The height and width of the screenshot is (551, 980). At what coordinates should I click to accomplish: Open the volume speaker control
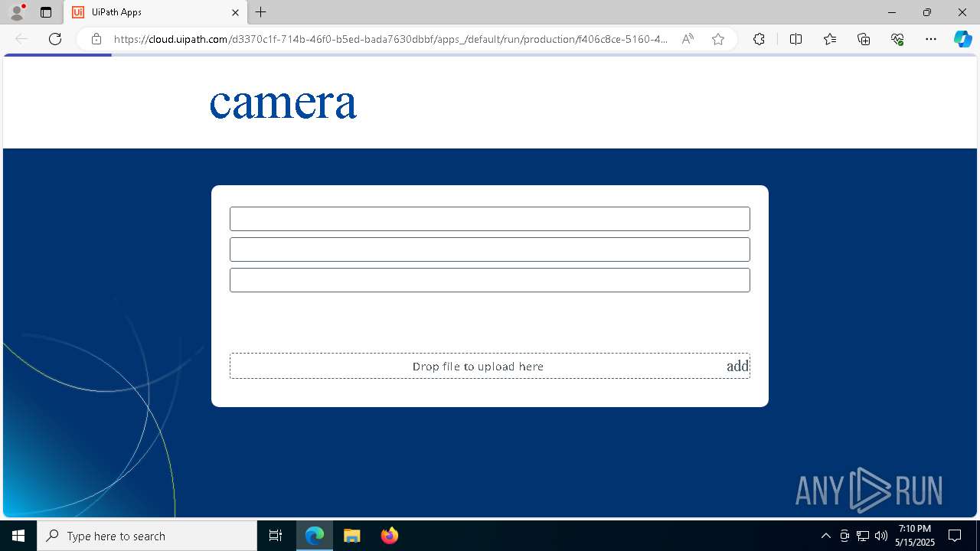pos(880,536)
